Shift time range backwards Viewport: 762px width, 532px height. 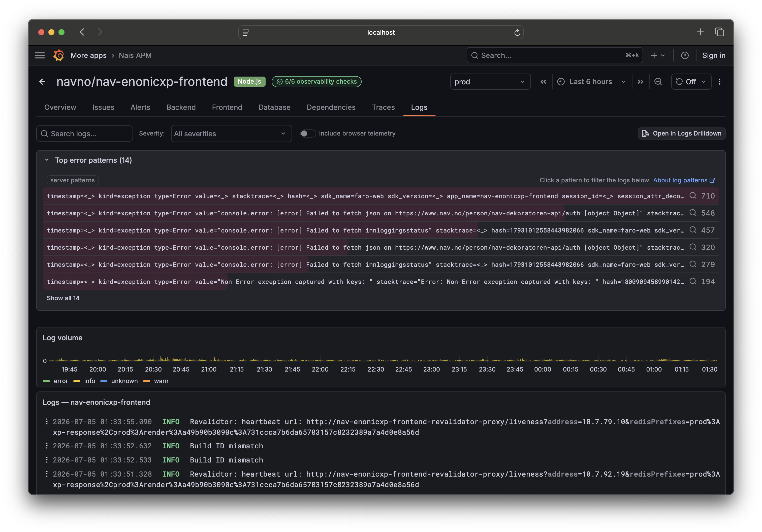pyautogui.click(x=543, y=82)
